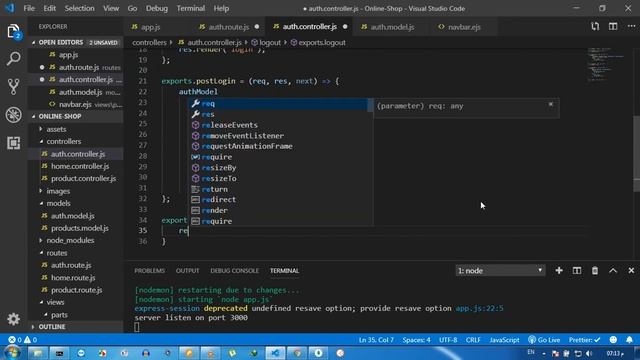Open the Terminal menu
640x360 pixels.
point(191,8)
